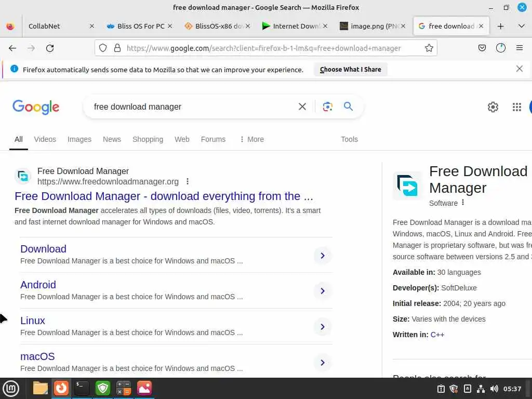Close the Bliss OS For PC tab
This screenshot has width=532, height=399.
tap(170, 26)
